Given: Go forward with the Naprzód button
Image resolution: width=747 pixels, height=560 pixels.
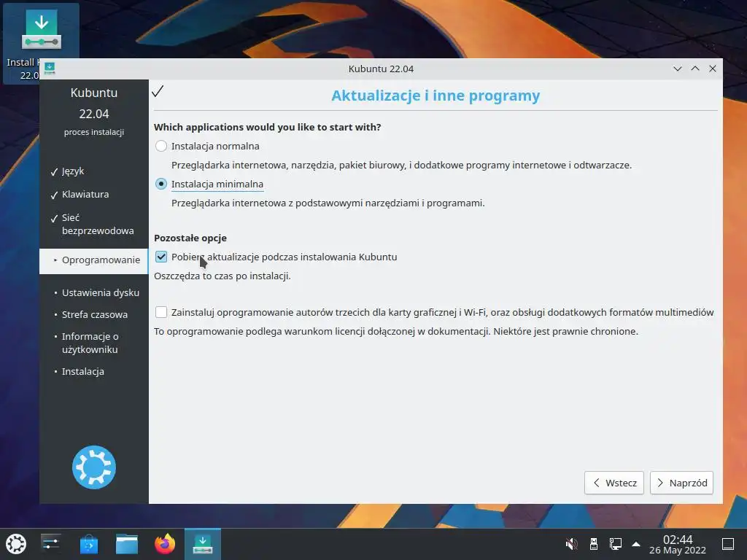Looking at the screenshot, I should pos(681,483).
